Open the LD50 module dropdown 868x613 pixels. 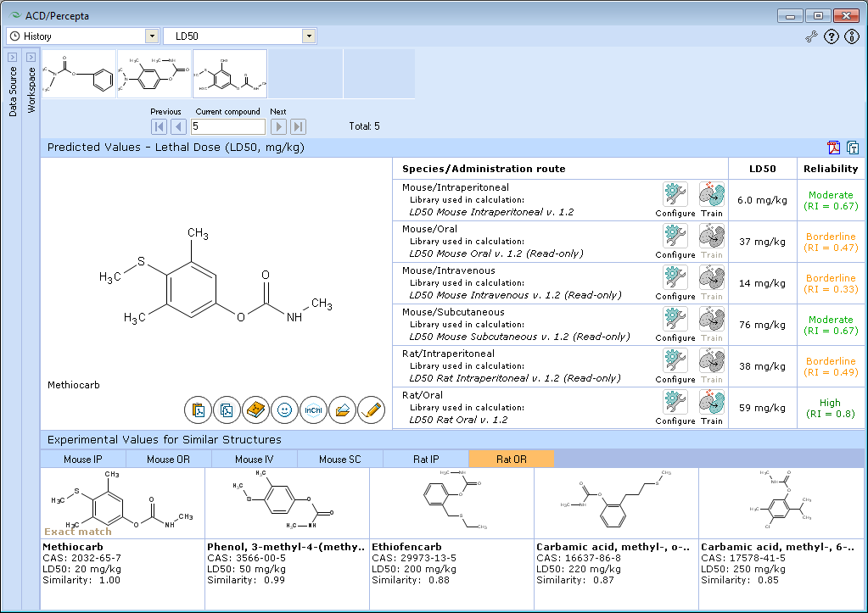point(309,36)
